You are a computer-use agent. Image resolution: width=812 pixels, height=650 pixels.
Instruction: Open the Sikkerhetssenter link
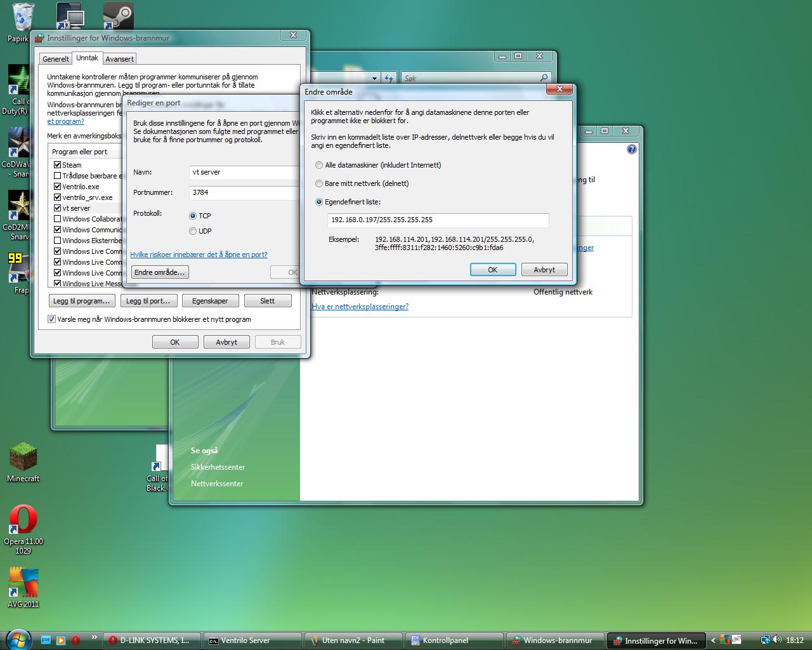tap(218, 467)
